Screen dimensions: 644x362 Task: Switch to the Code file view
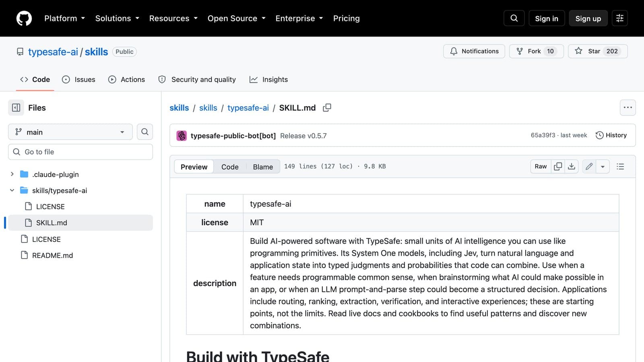pos(230,167)
